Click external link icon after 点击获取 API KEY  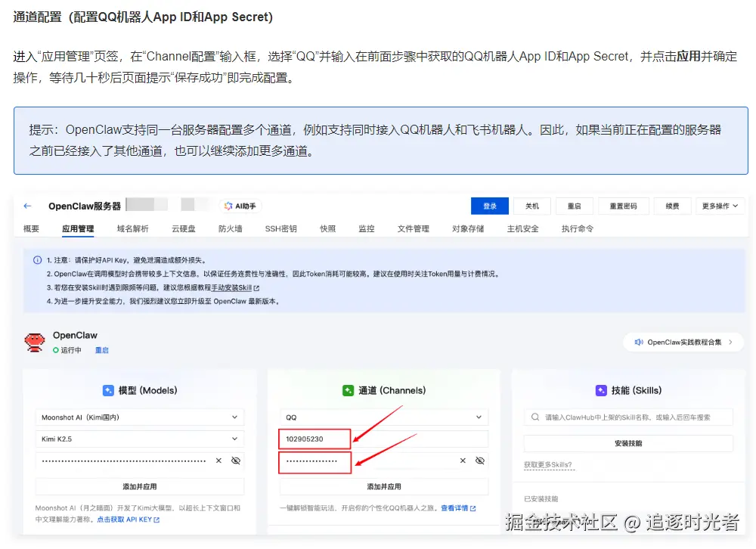156,520
